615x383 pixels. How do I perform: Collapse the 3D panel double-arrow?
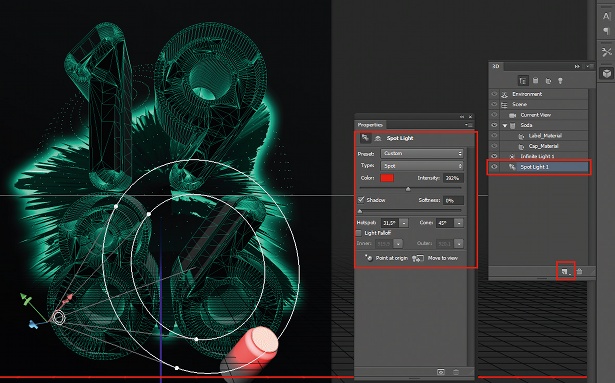click(577, 66)
